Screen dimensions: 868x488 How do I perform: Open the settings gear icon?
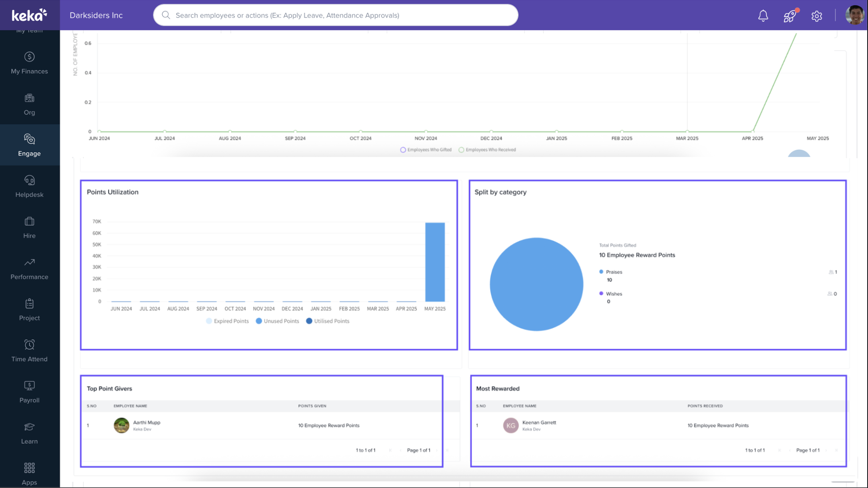pos(816,16)
